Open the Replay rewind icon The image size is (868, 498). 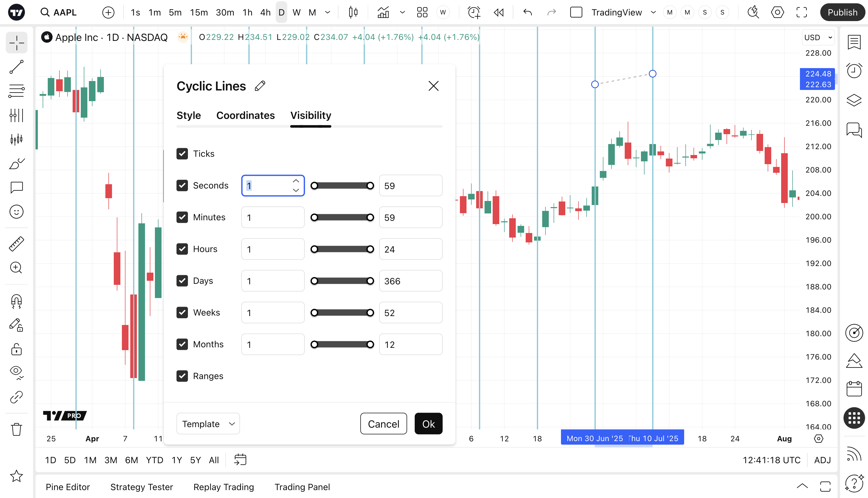(x=499, y=13)
